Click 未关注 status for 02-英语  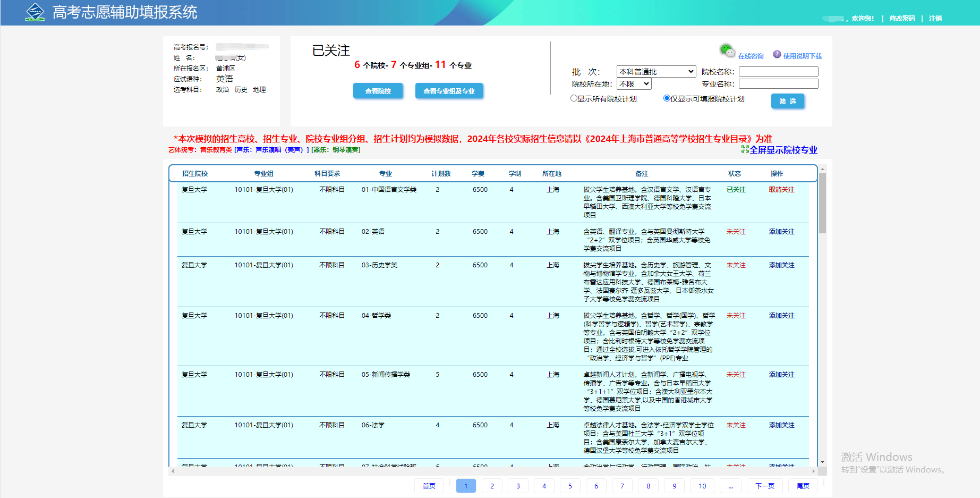(x=736, y=231)
